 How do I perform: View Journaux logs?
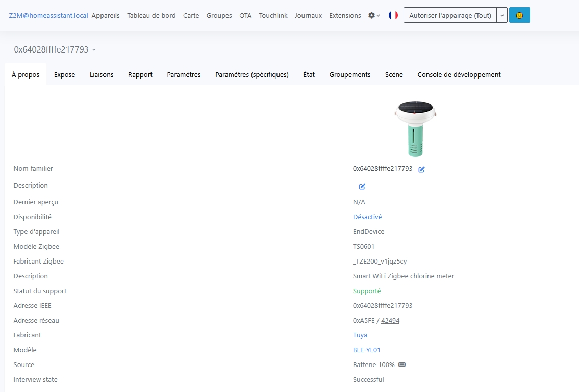click(308, 15)
